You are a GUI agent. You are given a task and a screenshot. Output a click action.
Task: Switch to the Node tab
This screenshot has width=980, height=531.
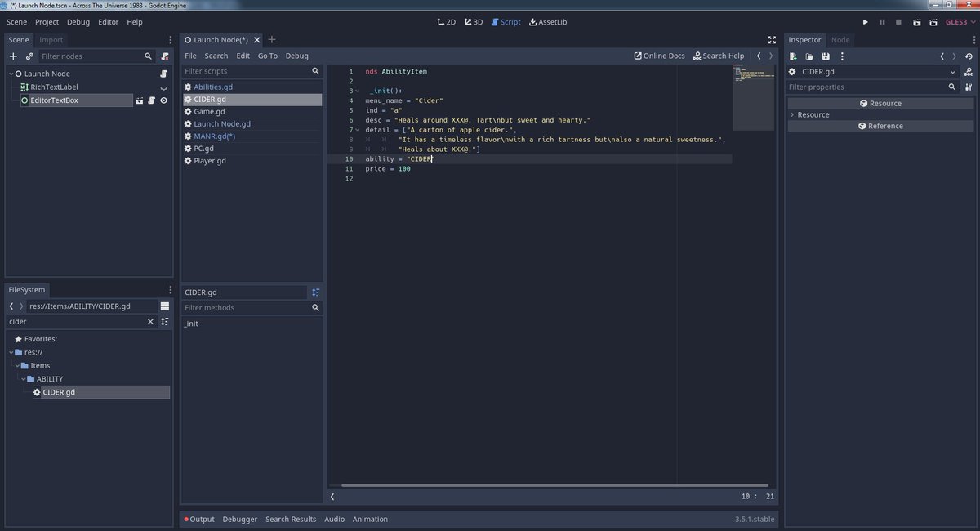point(840,39)
